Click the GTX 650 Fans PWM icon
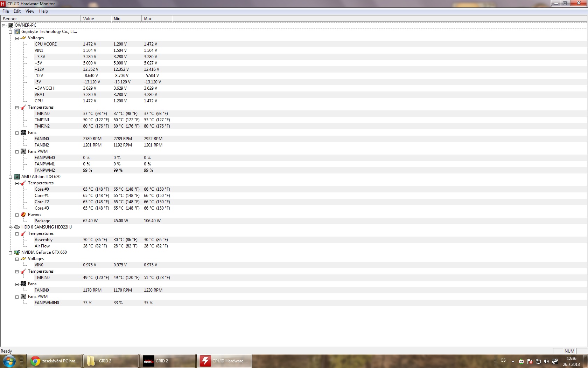This screenshot has width=588, height=368. [23, 297]
